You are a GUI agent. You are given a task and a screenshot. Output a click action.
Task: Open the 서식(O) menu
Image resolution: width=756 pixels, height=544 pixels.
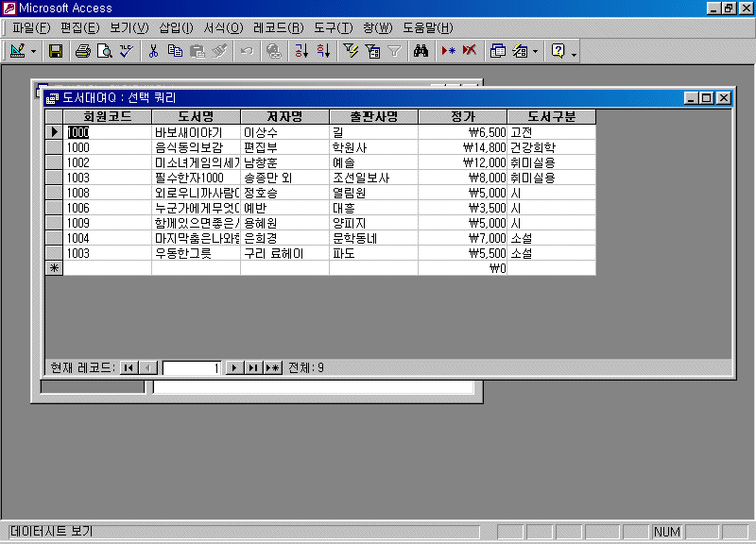(x=223, y=28)
